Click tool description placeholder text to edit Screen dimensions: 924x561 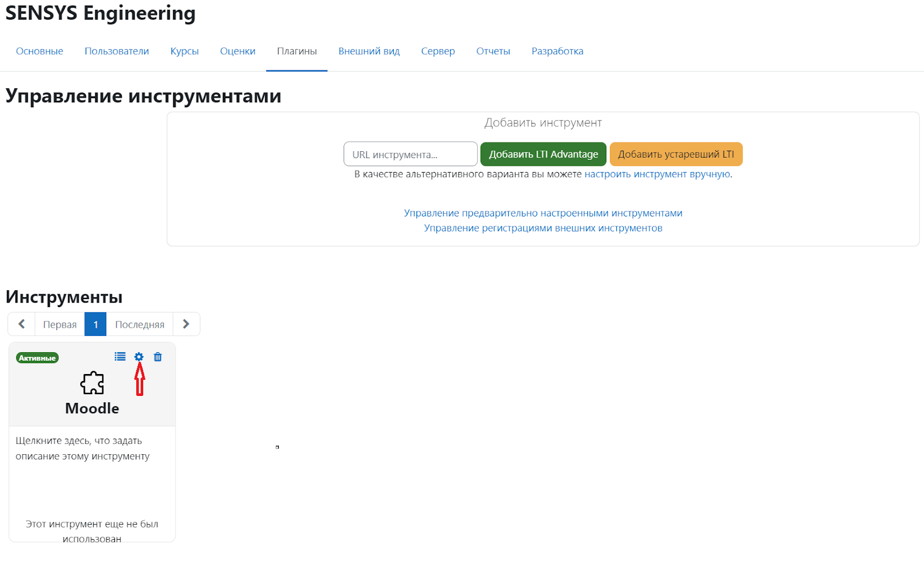(x=83, y=448)
